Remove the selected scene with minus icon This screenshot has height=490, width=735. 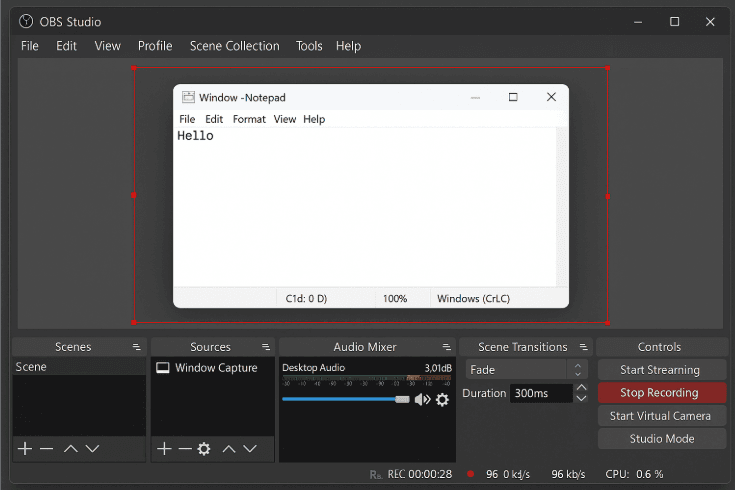[46, 449]
